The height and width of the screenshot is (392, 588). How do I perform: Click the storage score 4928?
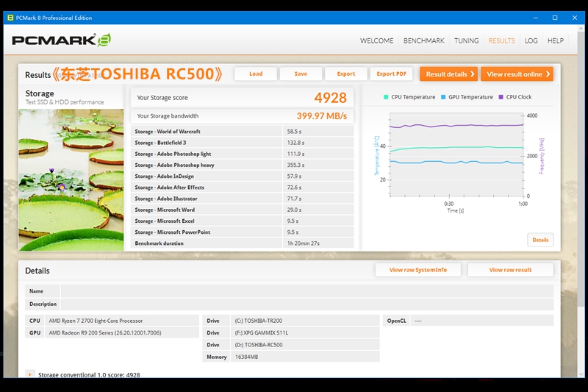coord(330,98)
